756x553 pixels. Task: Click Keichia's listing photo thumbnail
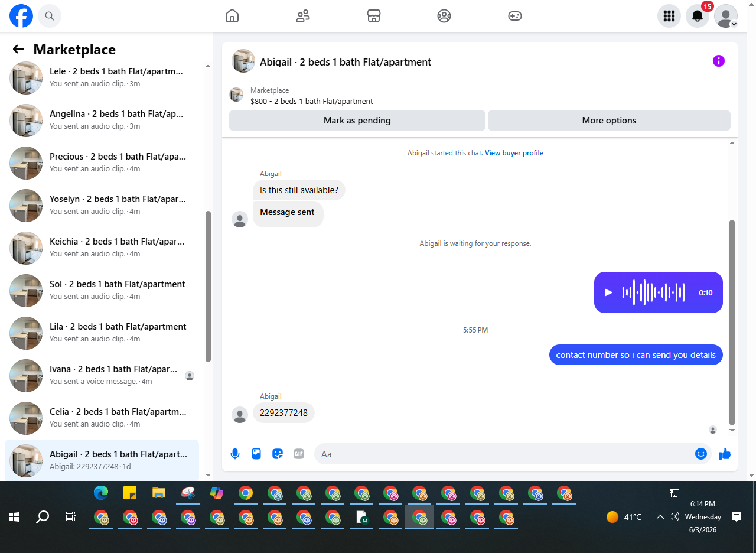coord(26,248)
